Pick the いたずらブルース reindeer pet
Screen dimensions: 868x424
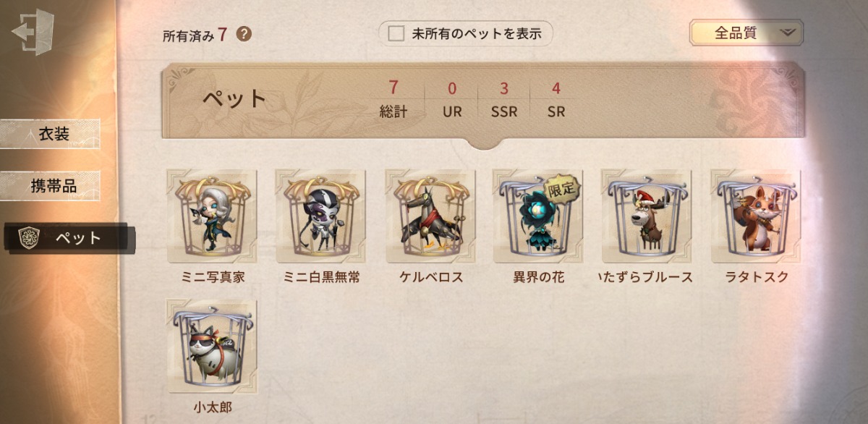coord(646,216)
